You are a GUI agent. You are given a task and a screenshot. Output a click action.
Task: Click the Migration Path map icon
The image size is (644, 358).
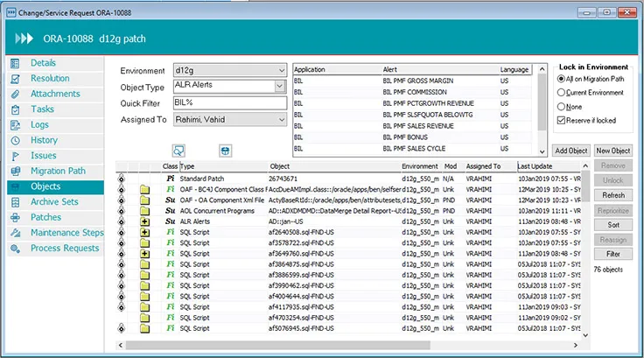point(16,171)
